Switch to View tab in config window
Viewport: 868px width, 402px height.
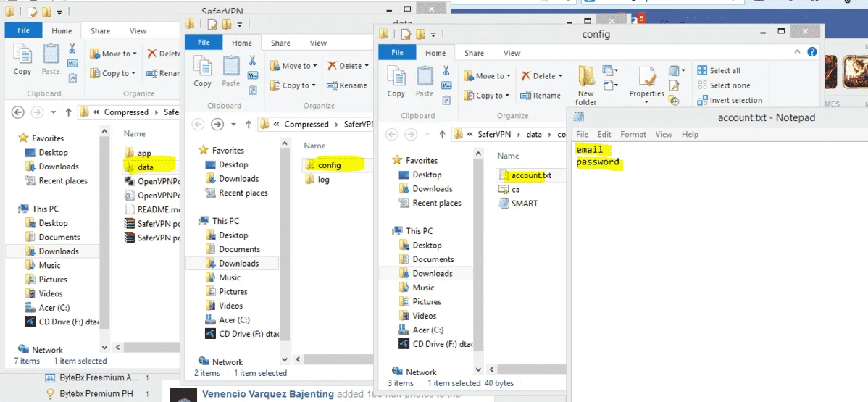pos(512,53)
